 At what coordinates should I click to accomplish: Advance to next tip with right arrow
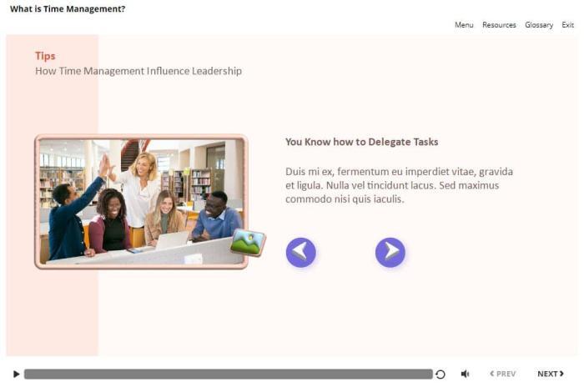tap(390, 252)
